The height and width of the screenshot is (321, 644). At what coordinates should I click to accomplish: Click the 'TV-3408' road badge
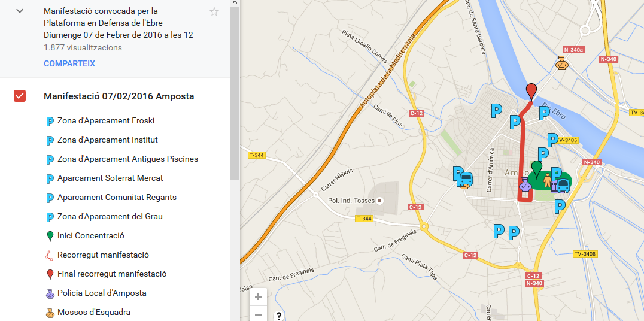(x=585, y=253)
